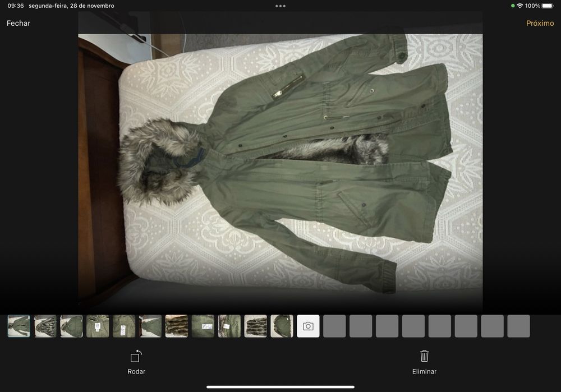The width and height of the screenshot is (561, 392).
Task: Select the third thumbnail of folded coat
Action: tap(72, 326)
